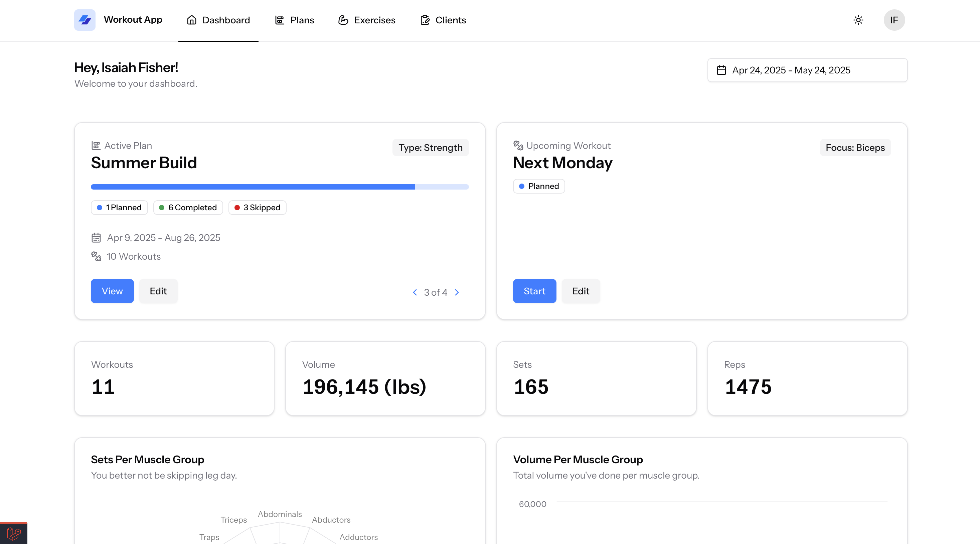Edit the Next Monday workout
Image resolution: width=980 pixels, height=544 pixels.
click(581, 291)
